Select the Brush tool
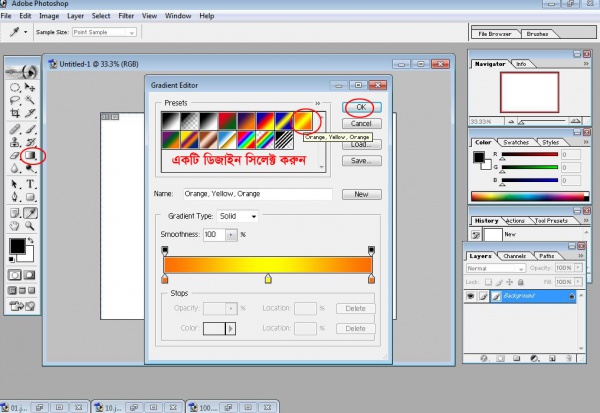Viewport: 600px width, 413px height. [30, 129]
